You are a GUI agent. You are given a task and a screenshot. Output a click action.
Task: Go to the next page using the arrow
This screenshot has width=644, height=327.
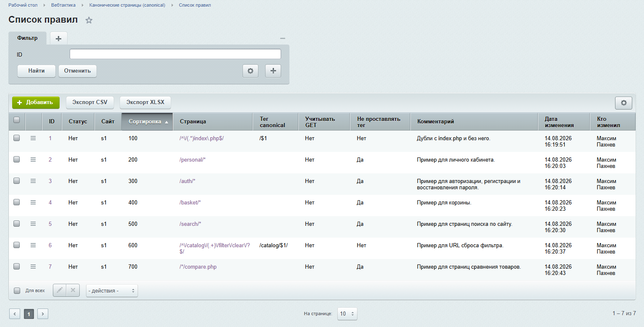click(43, 314)
